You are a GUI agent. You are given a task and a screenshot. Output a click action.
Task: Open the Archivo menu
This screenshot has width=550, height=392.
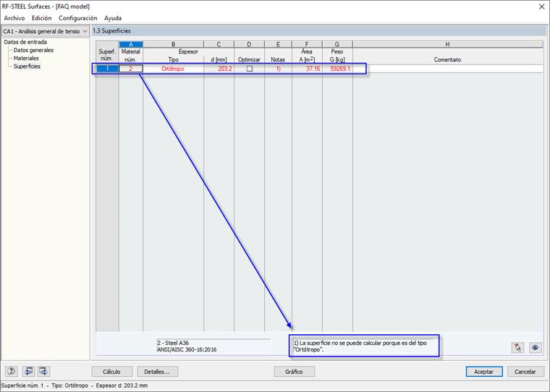[14, 18]
